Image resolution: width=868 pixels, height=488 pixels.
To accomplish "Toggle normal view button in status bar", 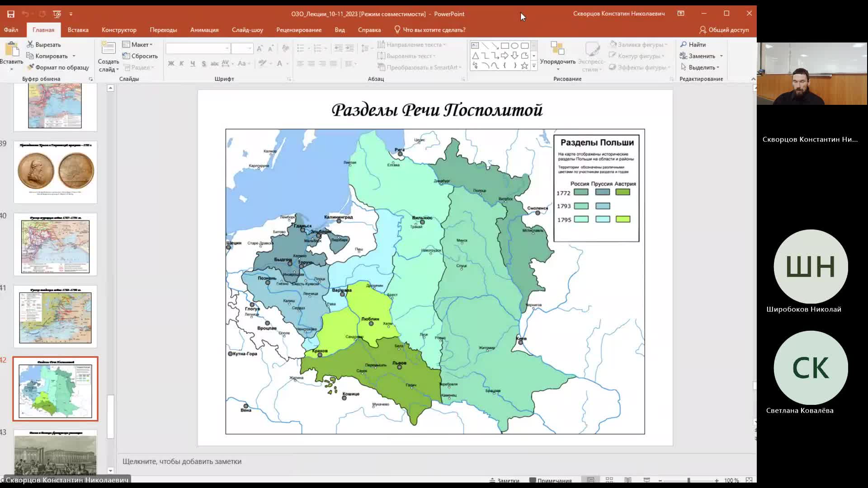I will point(590,480).
